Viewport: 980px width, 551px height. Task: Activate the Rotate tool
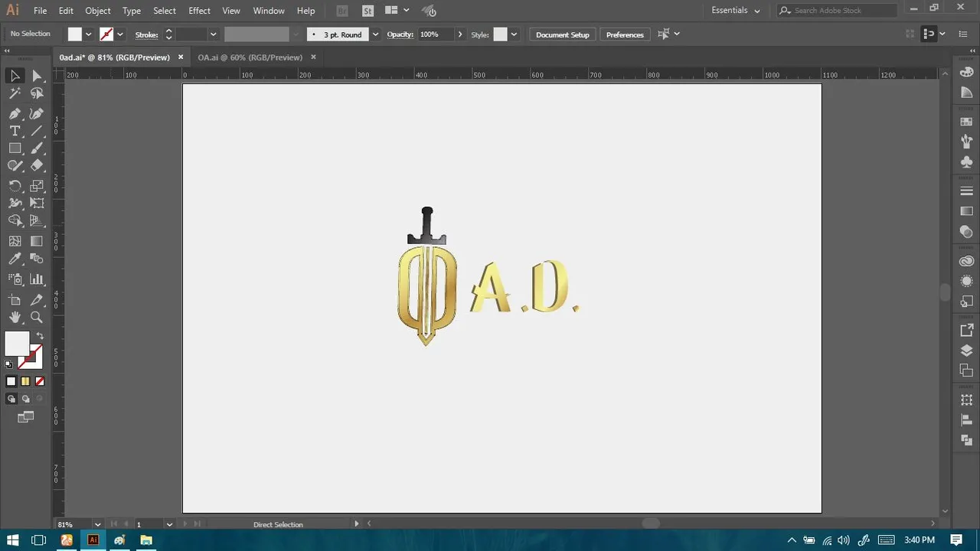(x=15, y=186)
